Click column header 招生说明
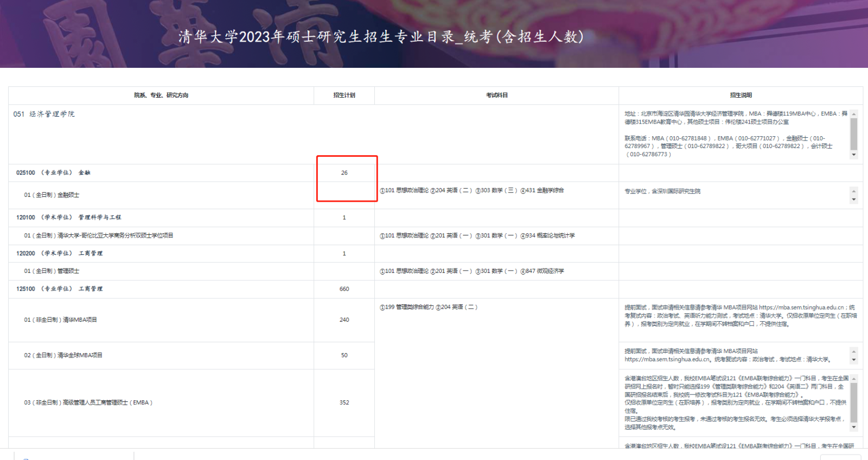 741,95
